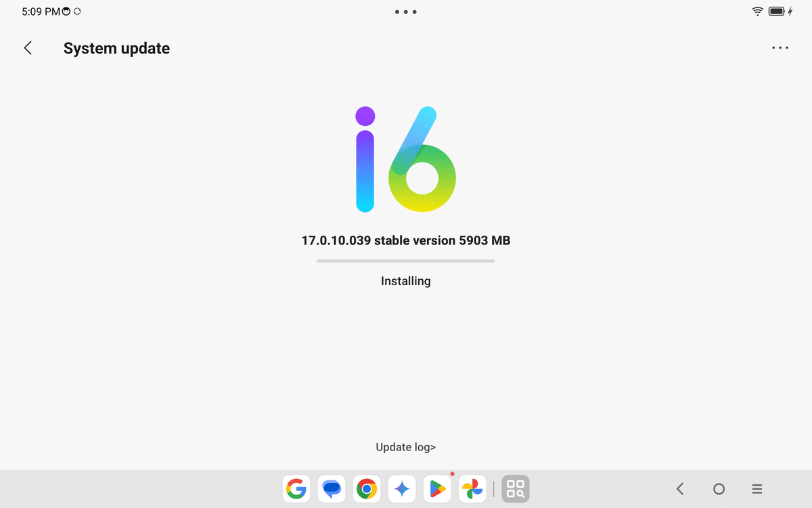Image resolution: width=812 pixels, height=508 pixels.
Task: Open Chrome browser
Action: click(x=366, y=488)
